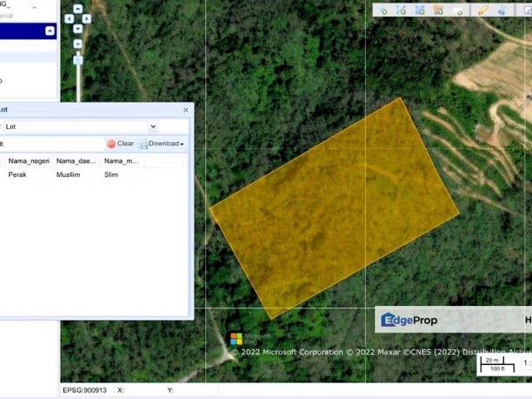Zoom out with the minus button
Image resolution: width=532 pixels, height=399 pixels.
(x=78, y=60)
